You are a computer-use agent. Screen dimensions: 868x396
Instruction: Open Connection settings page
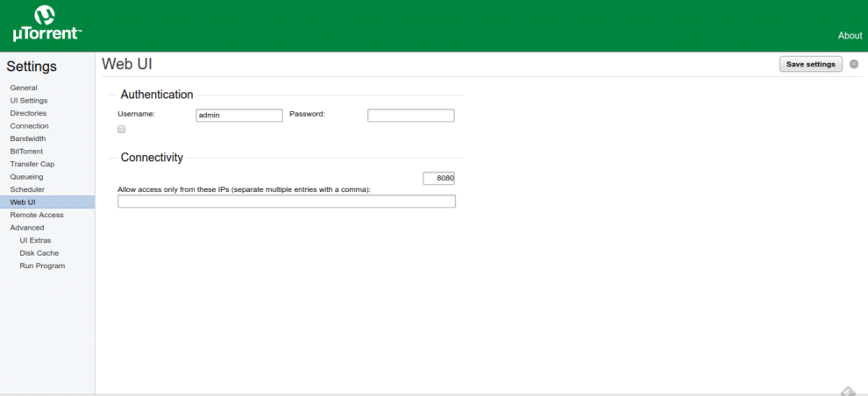point(29,126)
